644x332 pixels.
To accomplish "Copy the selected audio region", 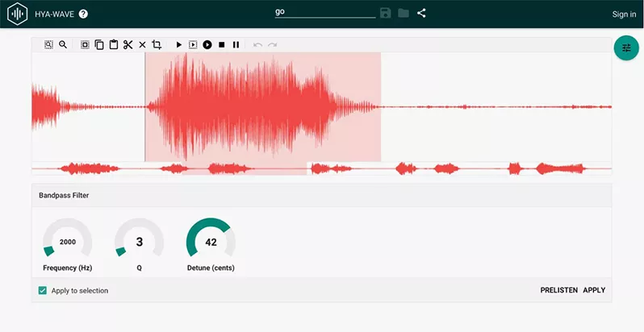I will [x=99, y=45].
